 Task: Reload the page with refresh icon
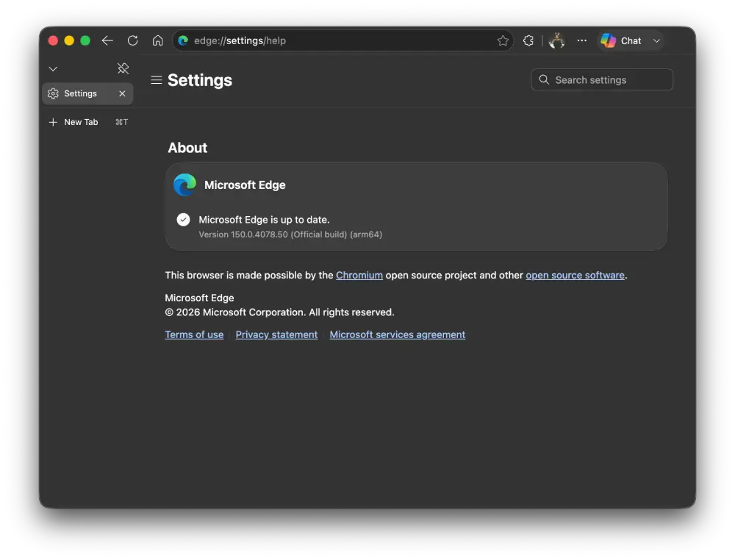(x=132, y=40)
